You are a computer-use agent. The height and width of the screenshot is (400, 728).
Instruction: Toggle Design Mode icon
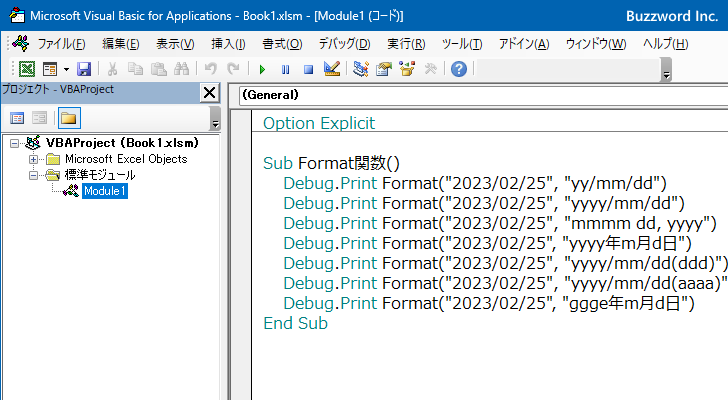(x=332, y=69)
